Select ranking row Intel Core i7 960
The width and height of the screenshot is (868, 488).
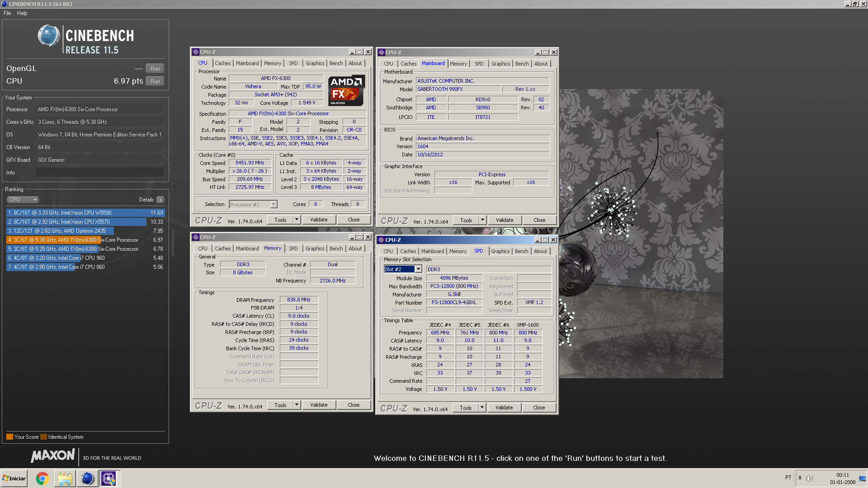[x=85, y=258]
